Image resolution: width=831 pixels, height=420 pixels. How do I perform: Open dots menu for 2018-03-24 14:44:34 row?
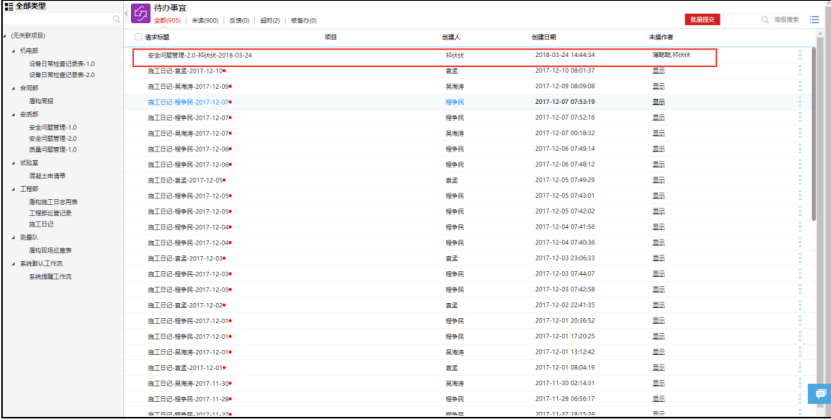(800, 55)
